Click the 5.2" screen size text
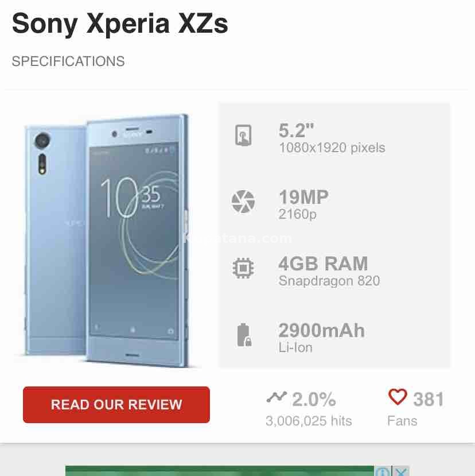 297,130
